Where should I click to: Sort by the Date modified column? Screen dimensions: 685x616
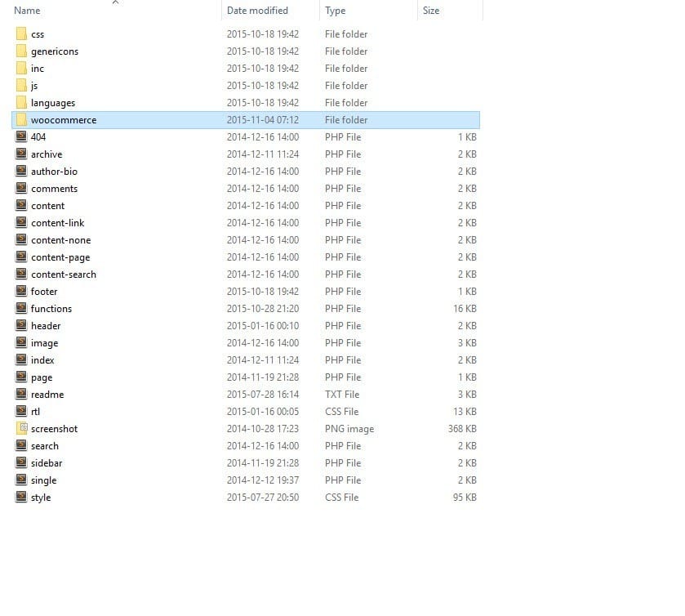257,11
